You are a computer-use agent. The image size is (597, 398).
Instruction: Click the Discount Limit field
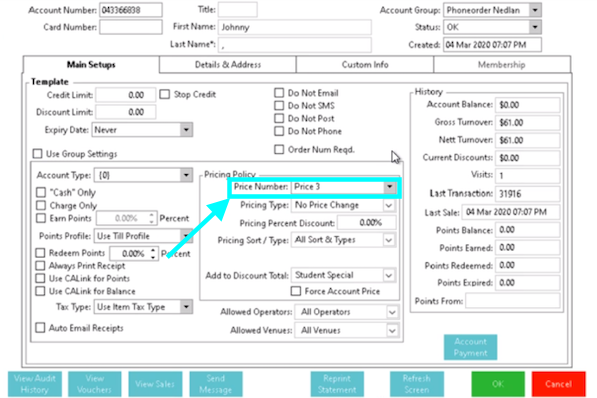coord(126,112)
